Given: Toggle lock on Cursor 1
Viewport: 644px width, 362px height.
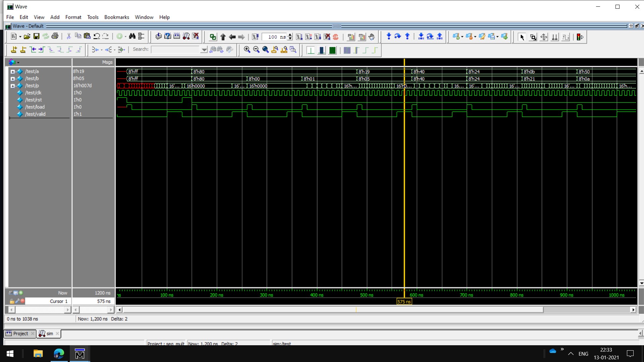Looking at the screenshot, I should (x=12, y=301).
